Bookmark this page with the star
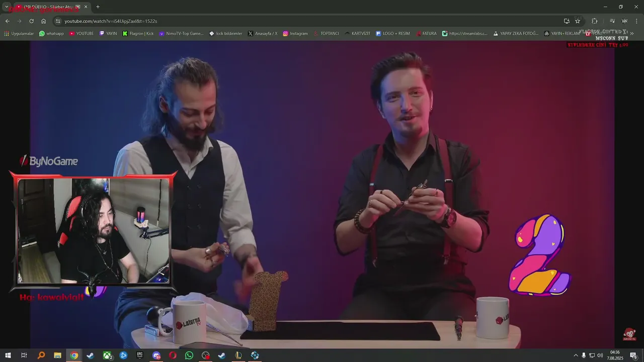644x362 pixels. (x=578, y=21)
